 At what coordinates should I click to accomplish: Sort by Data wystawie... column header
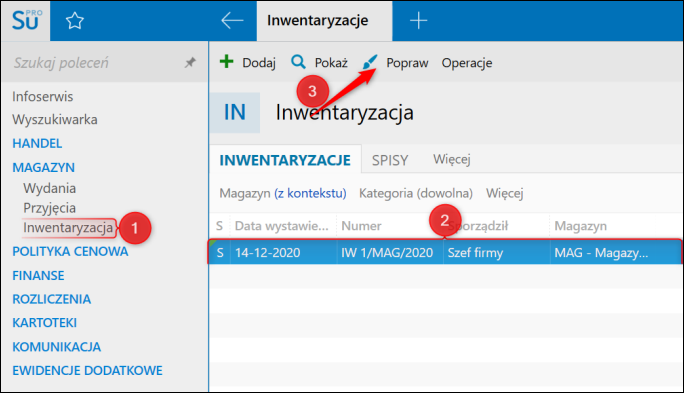pyautogui.click(x=282, y=226)
